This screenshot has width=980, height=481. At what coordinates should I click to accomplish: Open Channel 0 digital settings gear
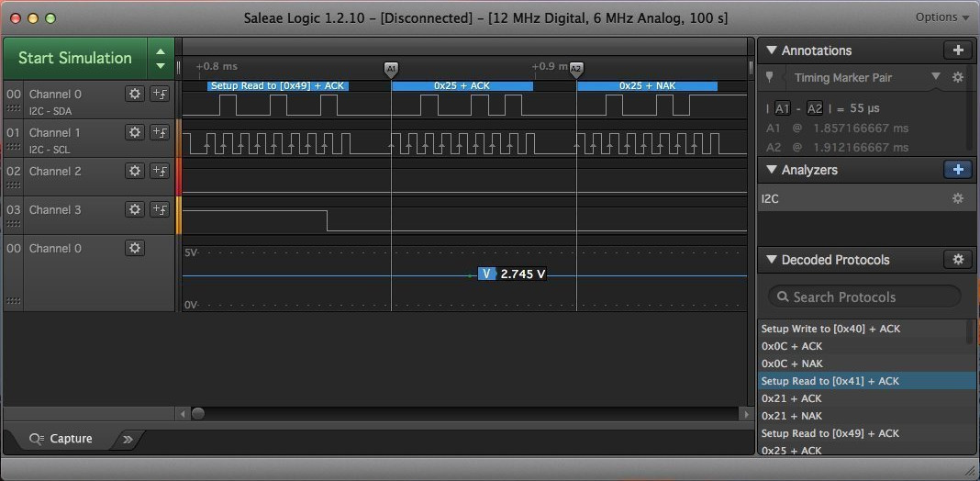point(135,94)
